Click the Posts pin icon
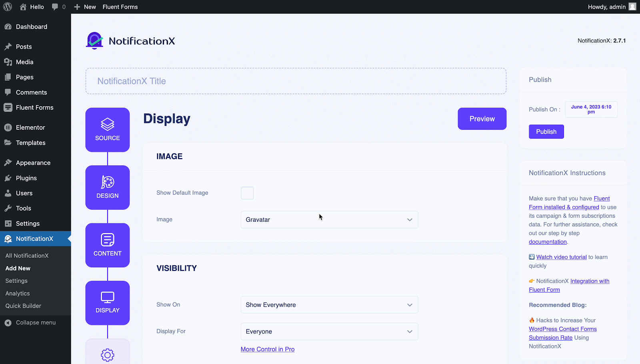 coord(8,47)
